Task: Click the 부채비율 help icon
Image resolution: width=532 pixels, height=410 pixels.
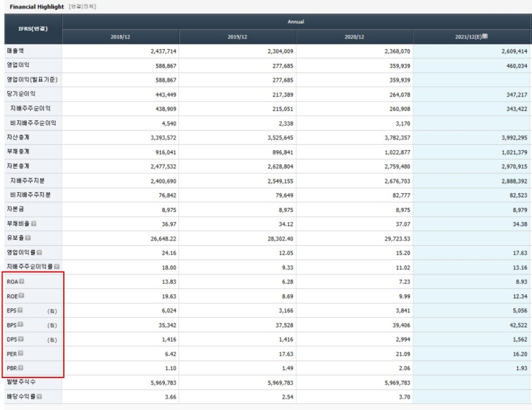Action: (x=34, y=223)
